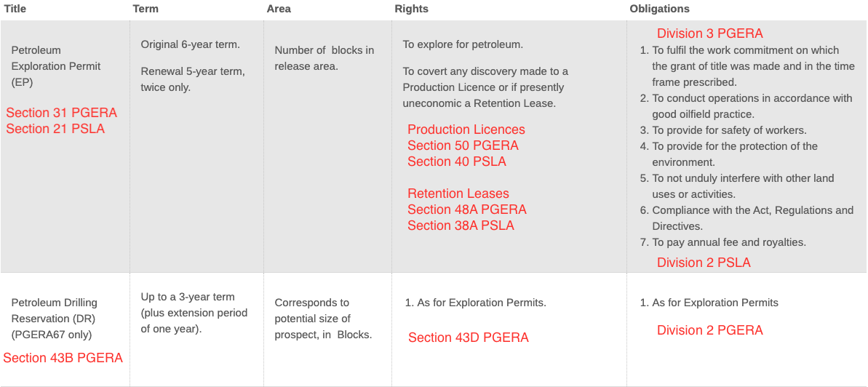868x387 pixels.
Task: Select the Area column header
Action: pos(279,9)
